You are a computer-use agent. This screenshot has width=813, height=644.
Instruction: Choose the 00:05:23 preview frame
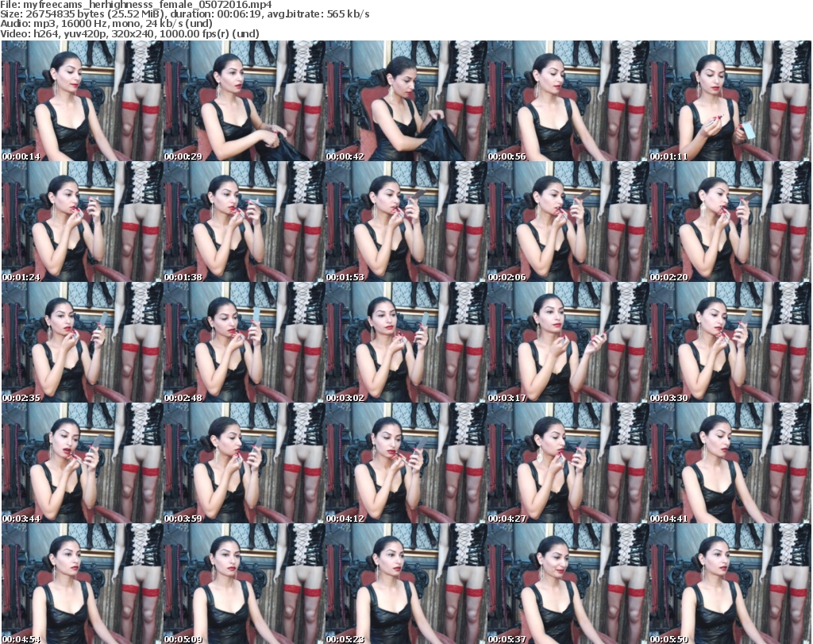(406, 584)
